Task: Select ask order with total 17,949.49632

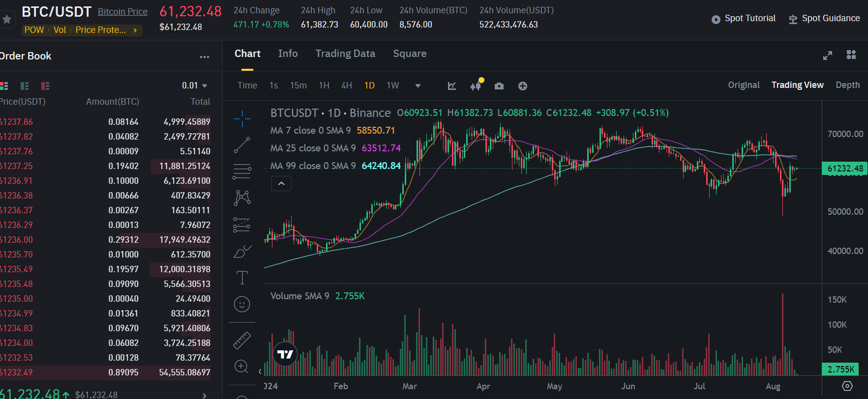Action: 105,240
